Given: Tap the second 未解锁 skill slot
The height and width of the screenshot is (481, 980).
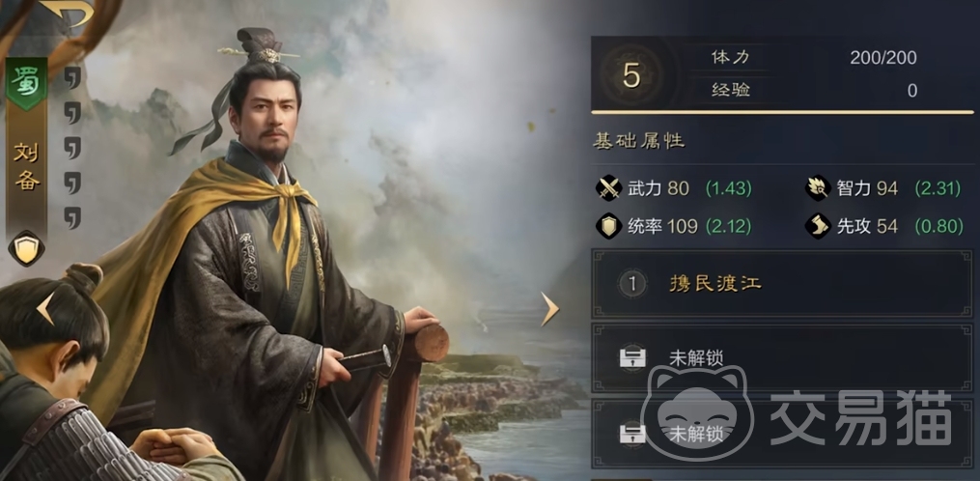Looking at the screenshot, I should [x=782, y=434].
